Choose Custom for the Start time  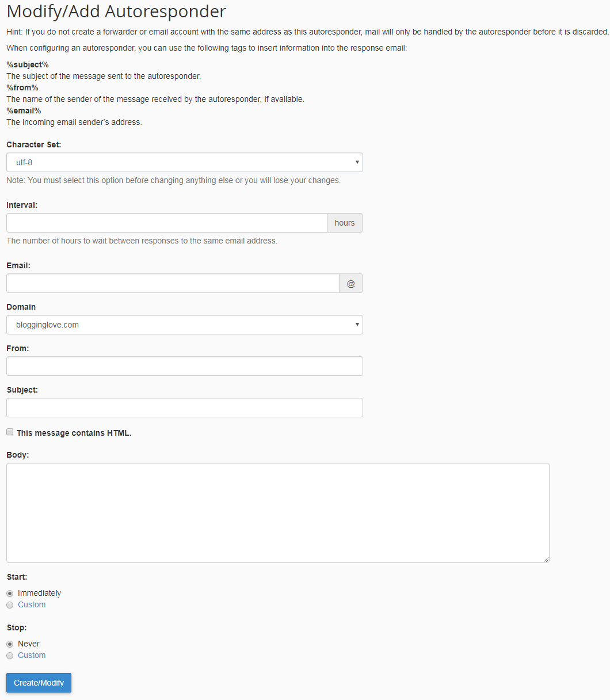[x=9, y=605]
